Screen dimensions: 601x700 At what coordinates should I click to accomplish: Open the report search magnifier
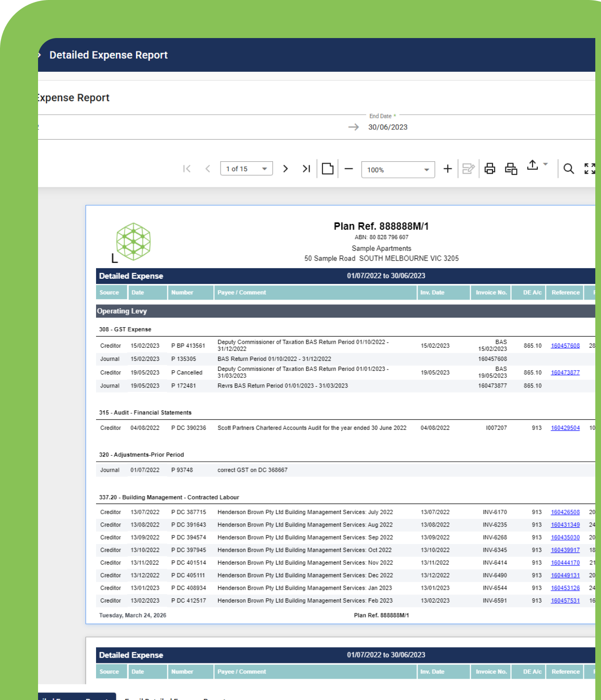pyautogui.click(x=569, y=169)
